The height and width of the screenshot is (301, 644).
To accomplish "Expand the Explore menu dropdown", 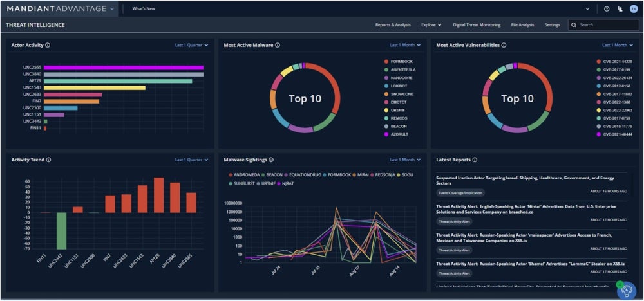I will tap(431, 25).
